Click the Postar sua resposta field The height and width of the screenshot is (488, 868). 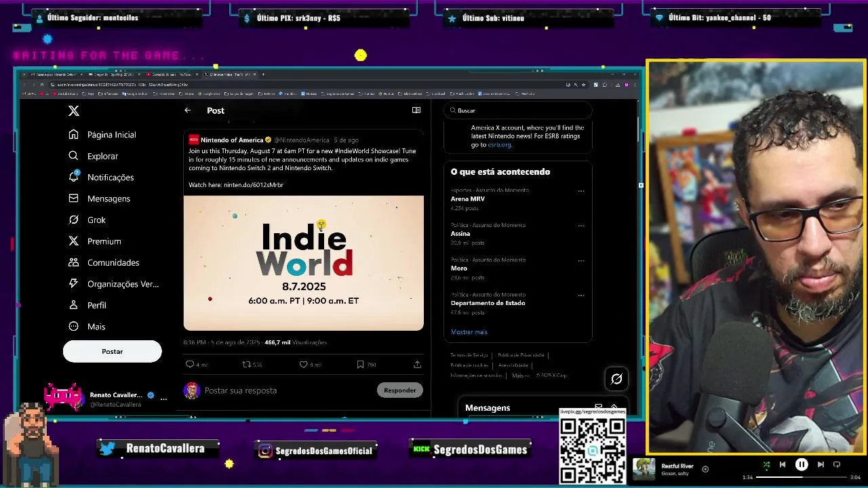pyautogui.click(x=289, y=390)
